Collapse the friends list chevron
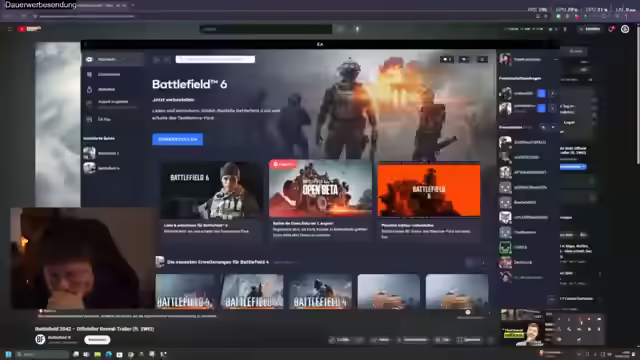This screenshot has height=360, width=640. pos(553,127)
